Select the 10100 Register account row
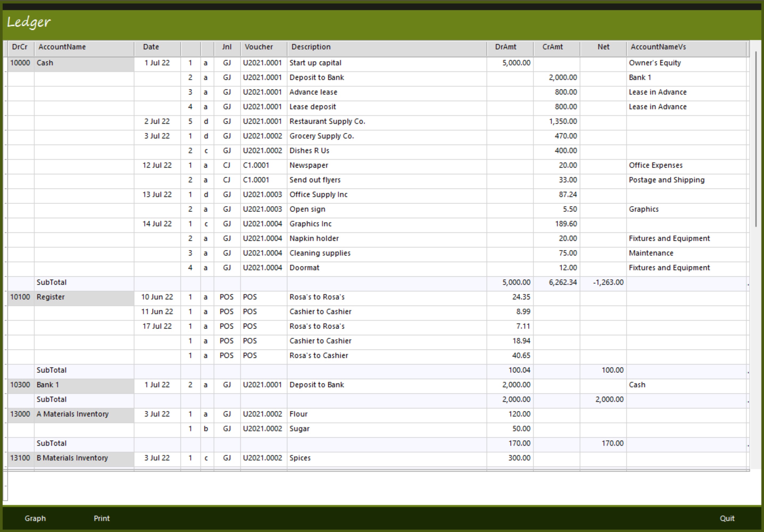The image size is (764, 532). coord(51,297)
